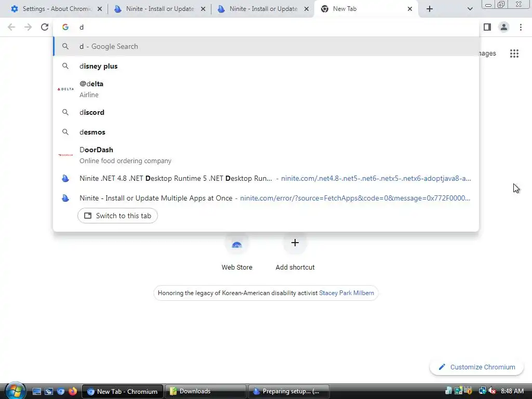Choose the 'discord' suggestion
This screenshot has height=399, width=532.
point(266,112)
